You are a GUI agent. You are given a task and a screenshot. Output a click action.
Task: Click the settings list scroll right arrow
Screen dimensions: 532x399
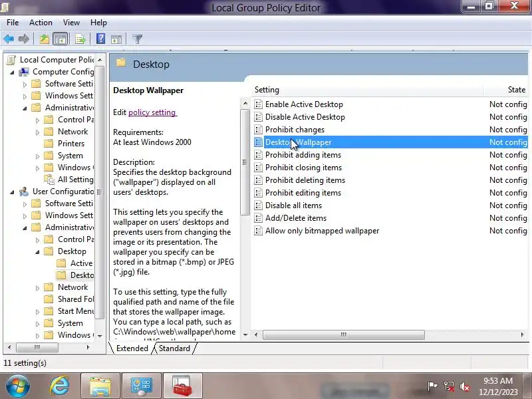pyautogui.click(x=523, y=335)
